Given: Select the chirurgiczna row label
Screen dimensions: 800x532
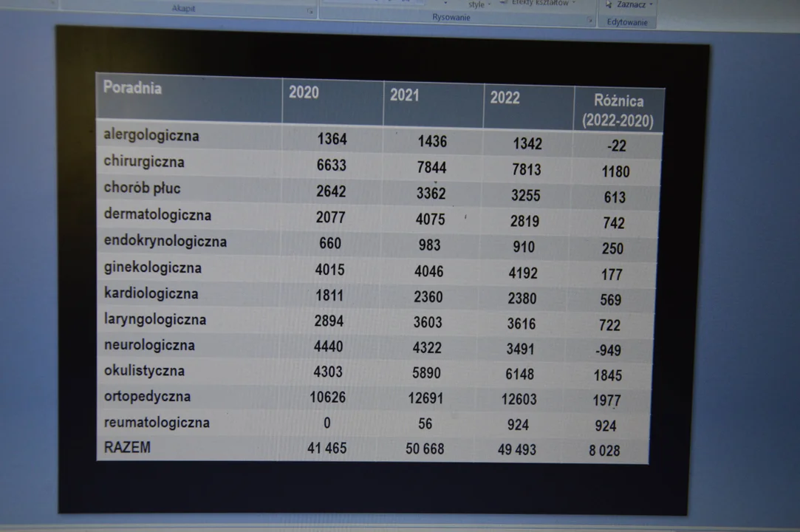Looking at the screenshot, I should coord(144,161).
